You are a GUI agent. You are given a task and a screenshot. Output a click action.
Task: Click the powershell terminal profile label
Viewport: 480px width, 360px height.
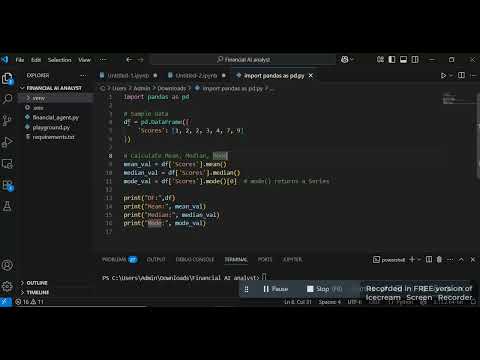[389, 260]
